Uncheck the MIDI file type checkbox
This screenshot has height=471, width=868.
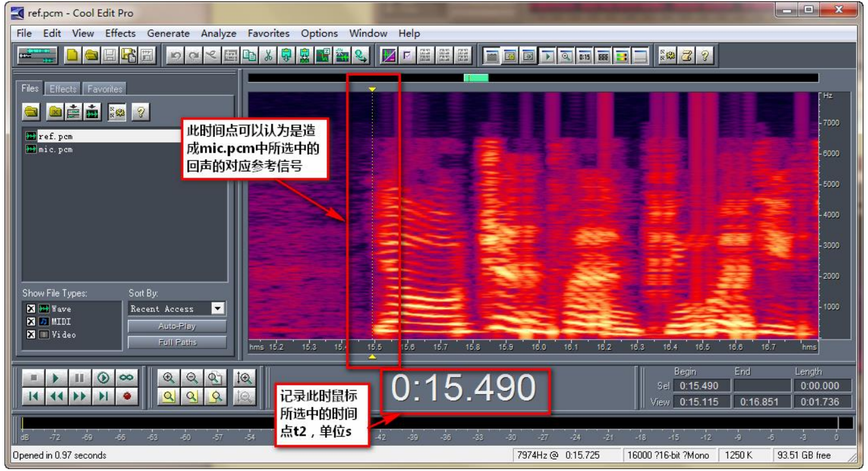coord(30,321)
